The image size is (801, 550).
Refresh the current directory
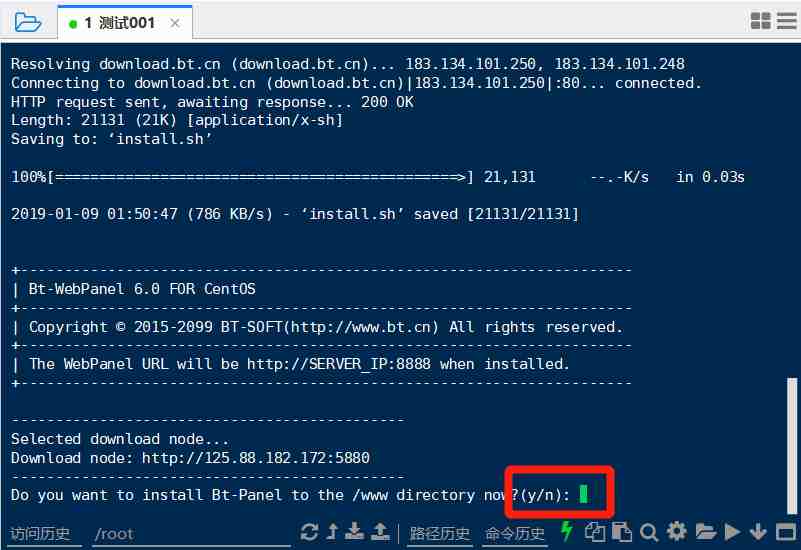click(x=309, y=532)
